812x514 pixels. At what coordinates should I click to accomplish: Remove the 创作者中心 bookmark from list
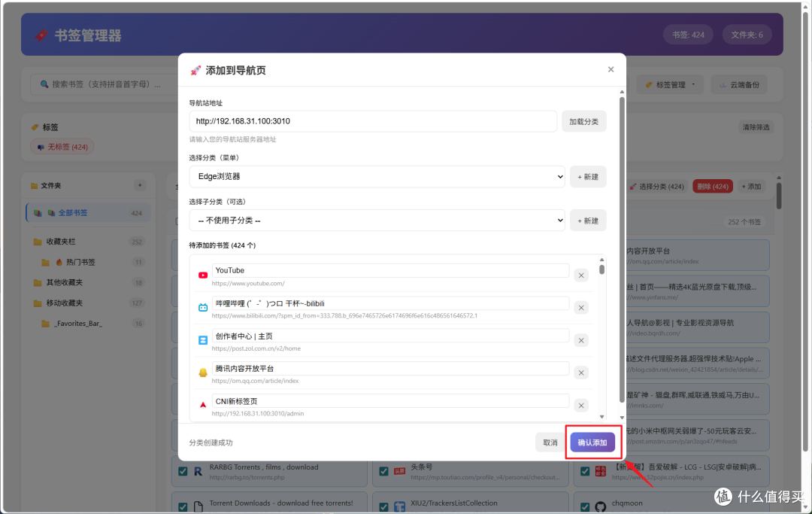point(581,340)
